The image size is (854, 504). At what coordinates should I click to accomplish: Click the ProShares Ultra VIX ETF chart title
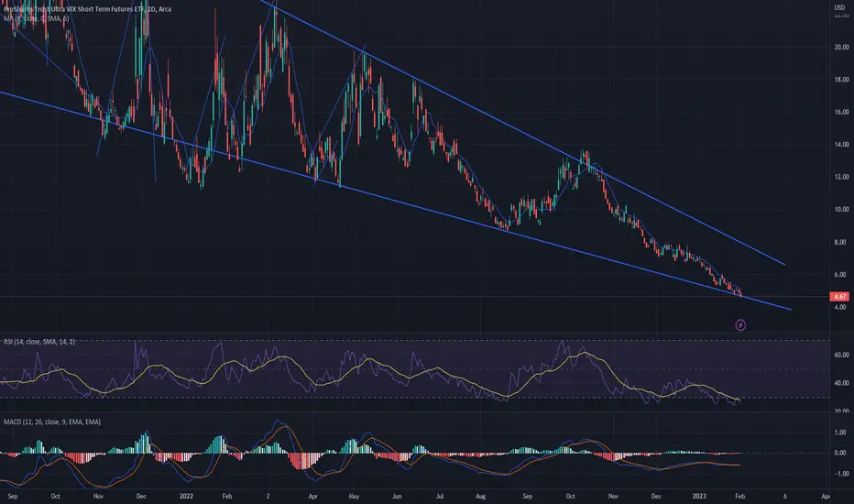tap(87, 9)
